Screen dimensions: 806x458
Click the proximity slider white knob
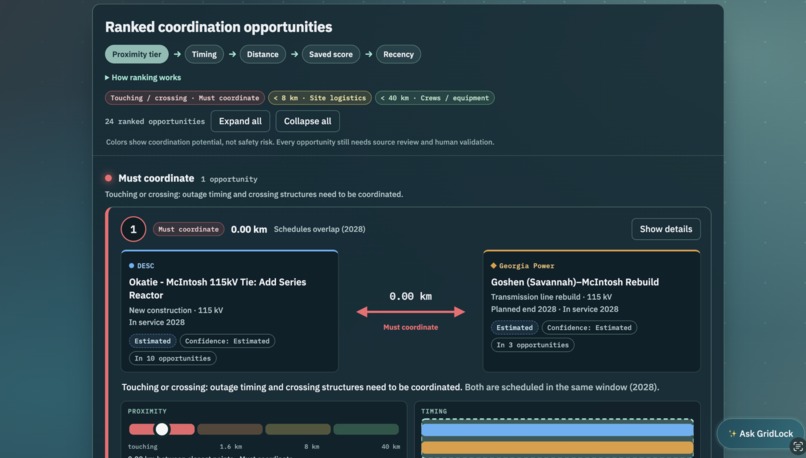pos(162,429)
